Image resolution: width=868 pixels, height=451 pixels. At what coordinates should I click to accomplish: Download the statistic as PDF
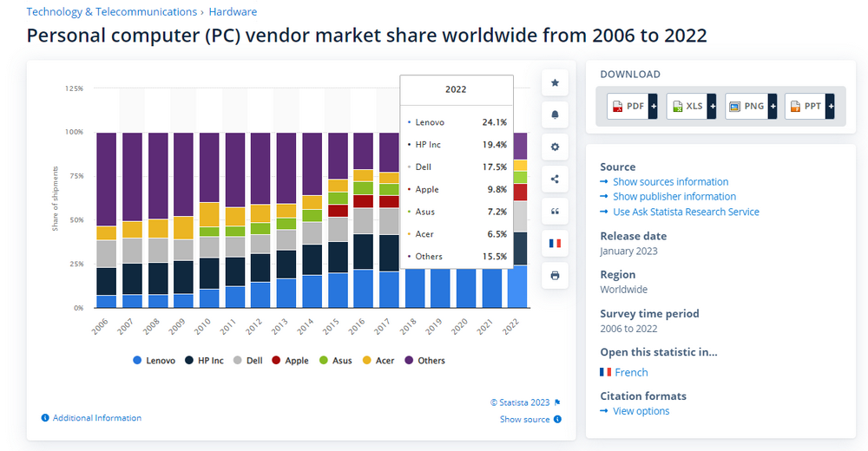(628, 107)
